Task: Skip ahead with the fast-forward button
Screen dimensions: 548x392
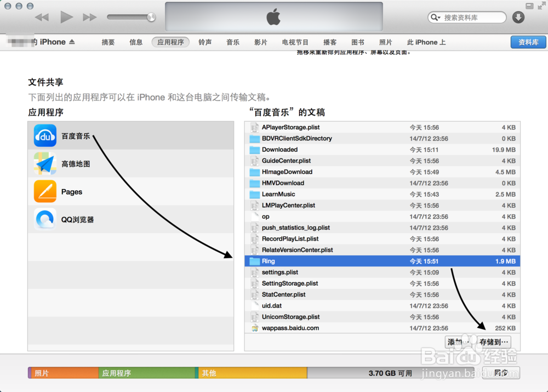Action: [x=89, y=17]
